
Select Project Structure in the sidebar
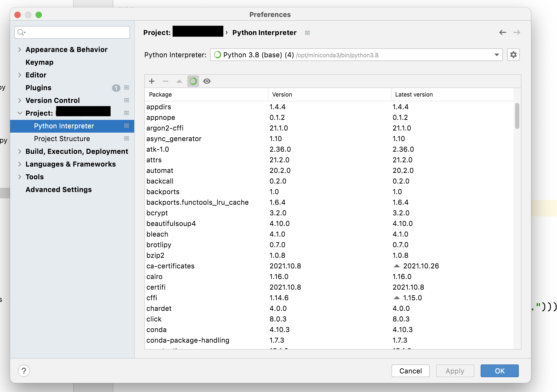(62, 139)
